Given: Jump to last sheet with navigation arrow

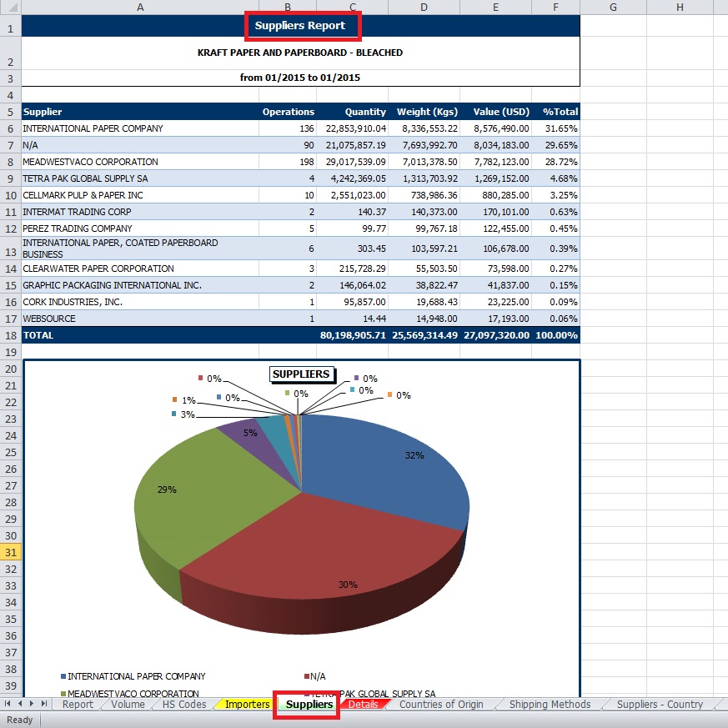Looking at the screenshot, I should click(x=43, y=705).
